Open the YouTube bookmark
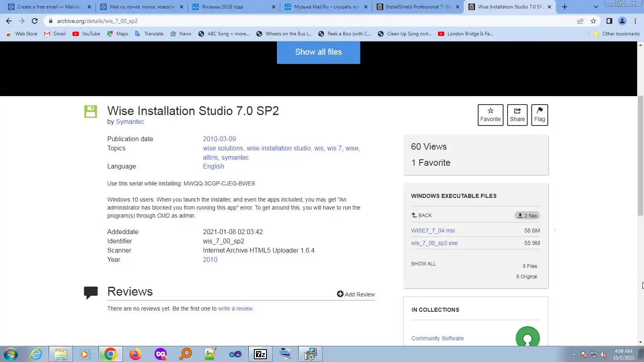 [x=86, y=34]
